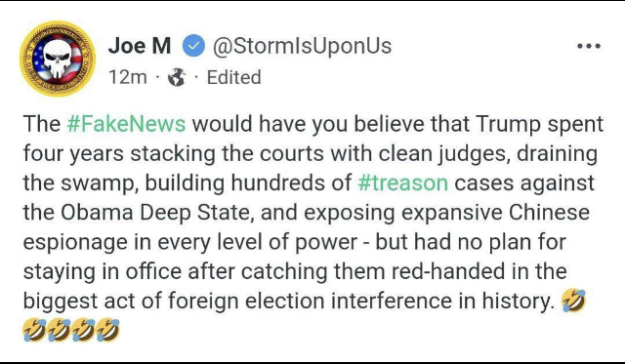625x364 pixels.
Task: View edit history via Edited label
Action: pyautogui.click(x=234, y=77)
